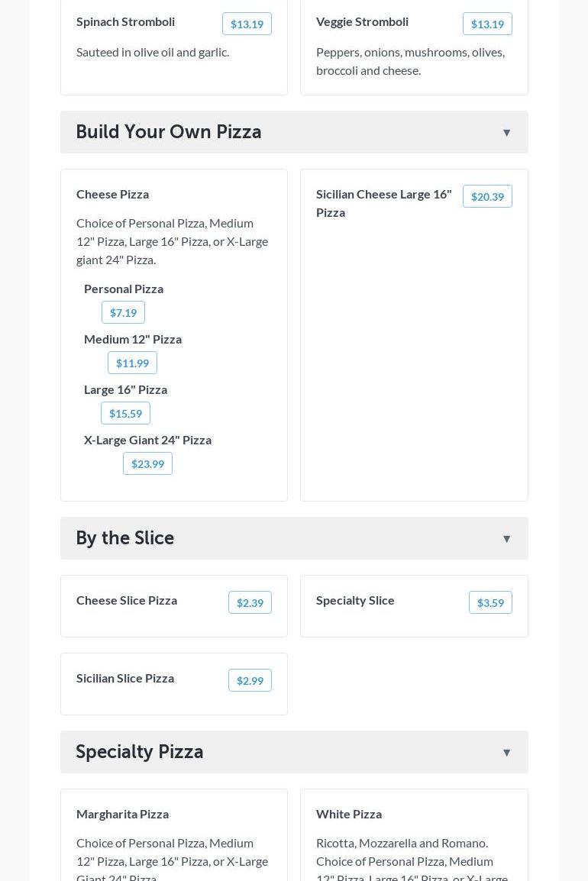Open the Margherita Pizza item
Screen dimensions: 588x881
(x=122, y=814)
